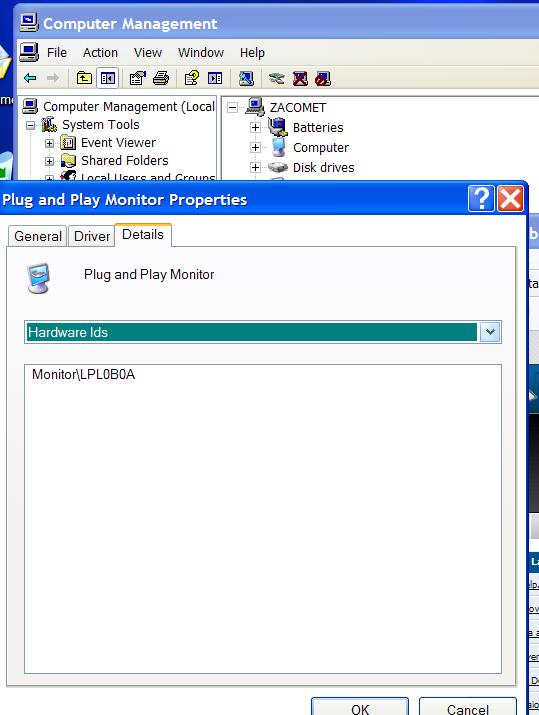Open the Window menu
The image size is (539, 715).
(201, 52)
